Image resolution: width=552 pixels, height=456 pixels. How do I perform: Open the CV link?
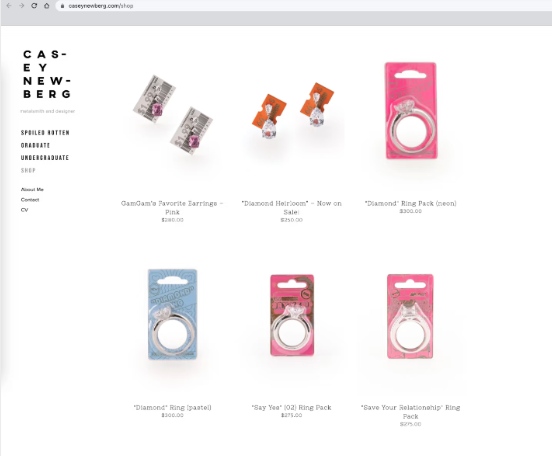tap(24, 210)
